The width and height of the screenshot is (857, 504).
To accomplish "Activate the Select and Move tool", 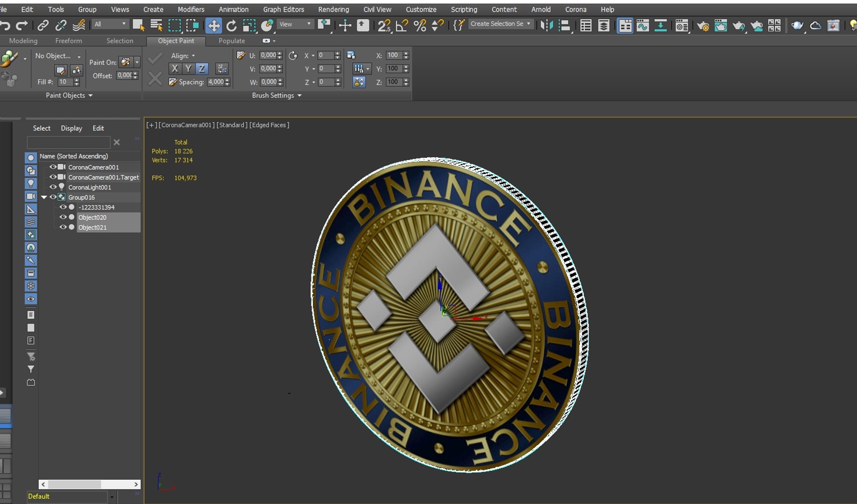I will 213,25.
